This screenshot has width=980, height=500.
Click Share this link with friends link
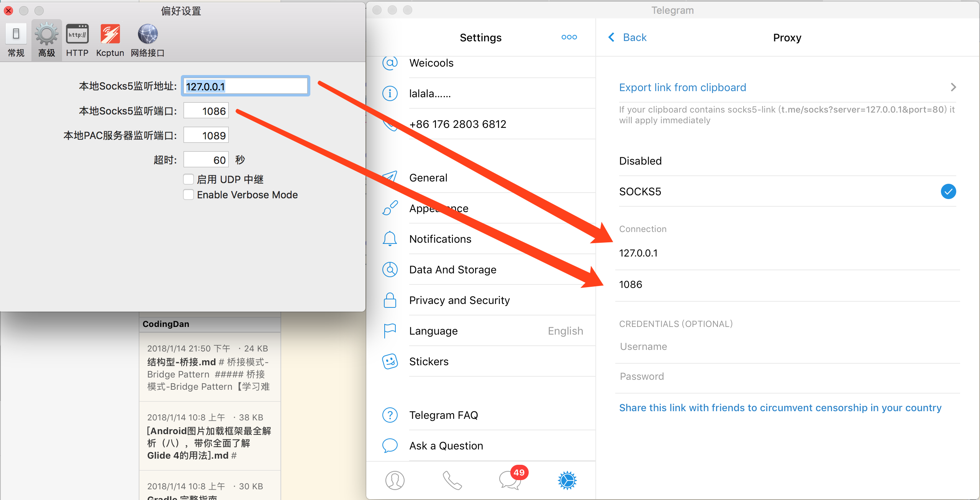tap(780, 408)
